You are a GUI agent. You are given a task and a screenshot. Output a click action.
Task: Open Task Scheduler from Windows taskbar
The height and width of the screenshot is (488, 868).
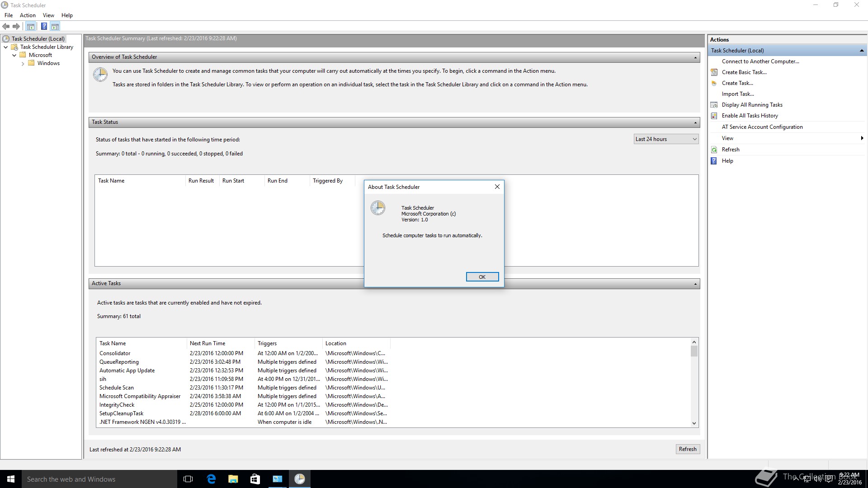pos(299,479)
